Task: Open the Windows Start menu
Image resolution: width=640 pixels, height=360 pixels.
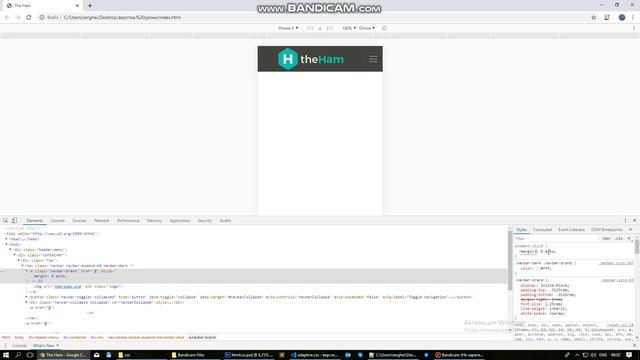Action: point(6,355)
